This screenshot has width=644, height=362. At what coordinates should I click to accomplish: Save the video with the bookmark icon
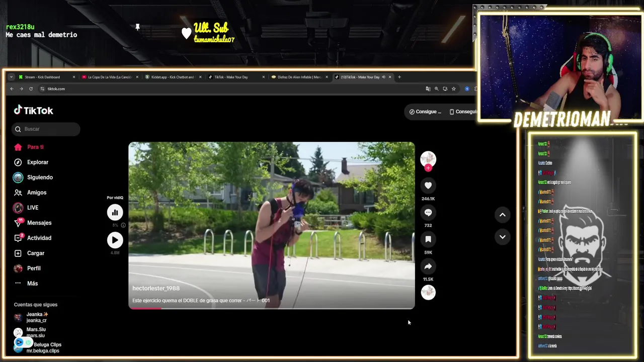tap(428, 239)
